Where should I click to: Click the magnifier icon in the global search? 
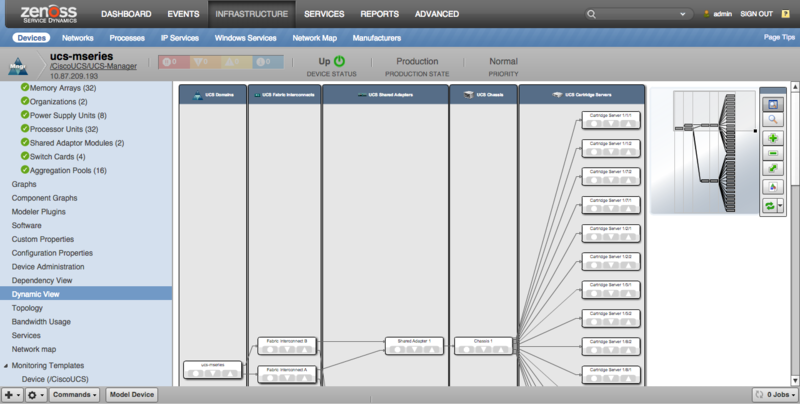(x=591, y=14)
